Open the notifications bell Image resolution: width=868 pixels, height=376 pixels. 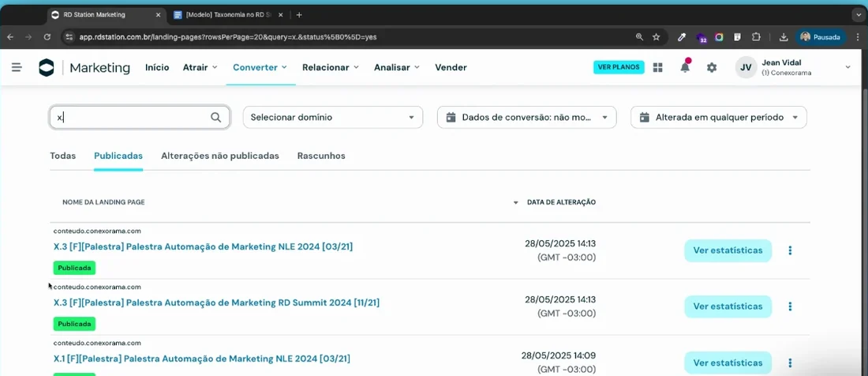tap(685, 67)
